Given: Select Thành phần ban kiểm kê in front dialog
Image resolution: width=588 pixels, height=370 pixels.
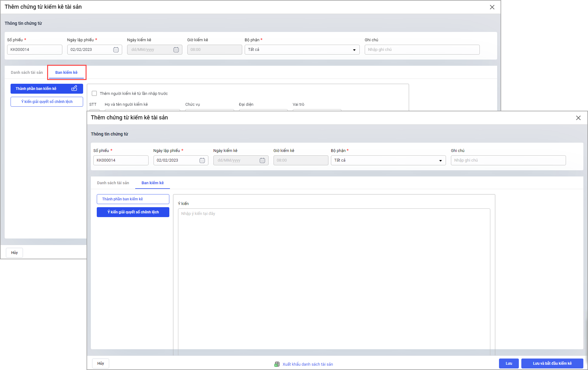Looking at the screenshot, I should (133, 199).
